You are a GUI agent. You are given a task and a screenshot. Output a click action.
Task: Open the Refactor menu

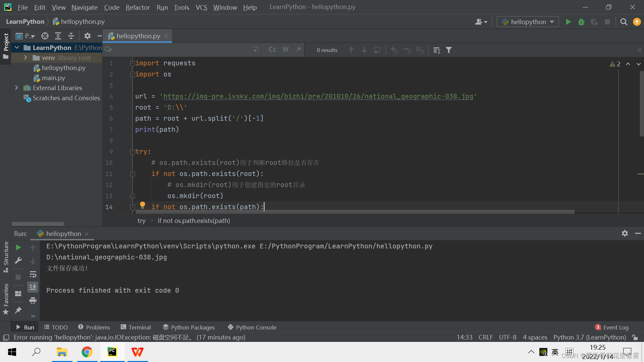(138, 7)
